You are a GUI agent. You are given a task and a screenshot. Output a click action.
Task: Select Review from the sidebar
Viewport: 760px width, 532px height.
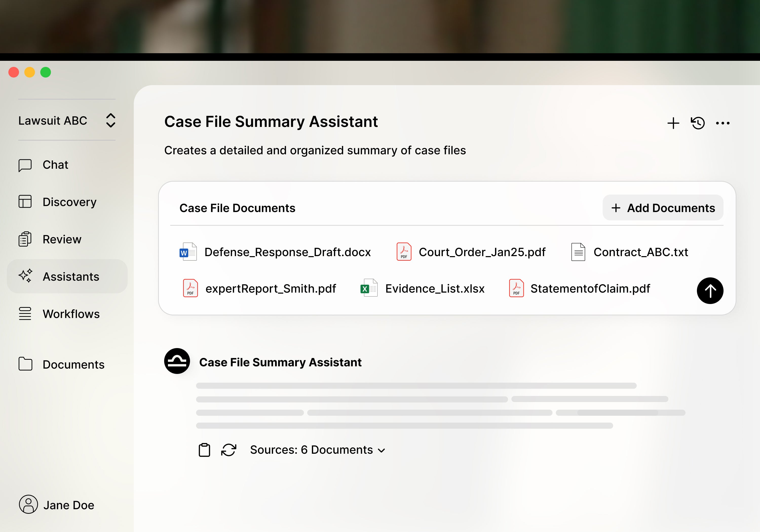click(x=62, y=239)
